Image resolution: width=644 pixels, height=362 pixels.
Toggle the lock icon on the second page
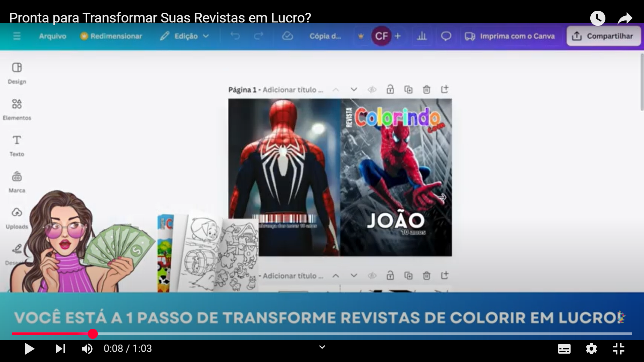[390, 276]
